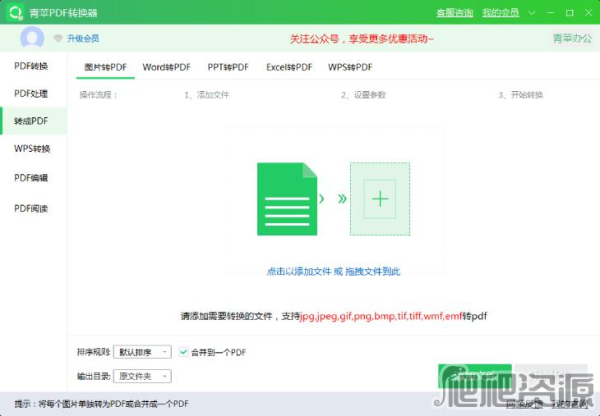The height and width of the screenshot is (416, 600).
Task: Select WPS转换 in the sidebar
Action: [x=32, y=148]
